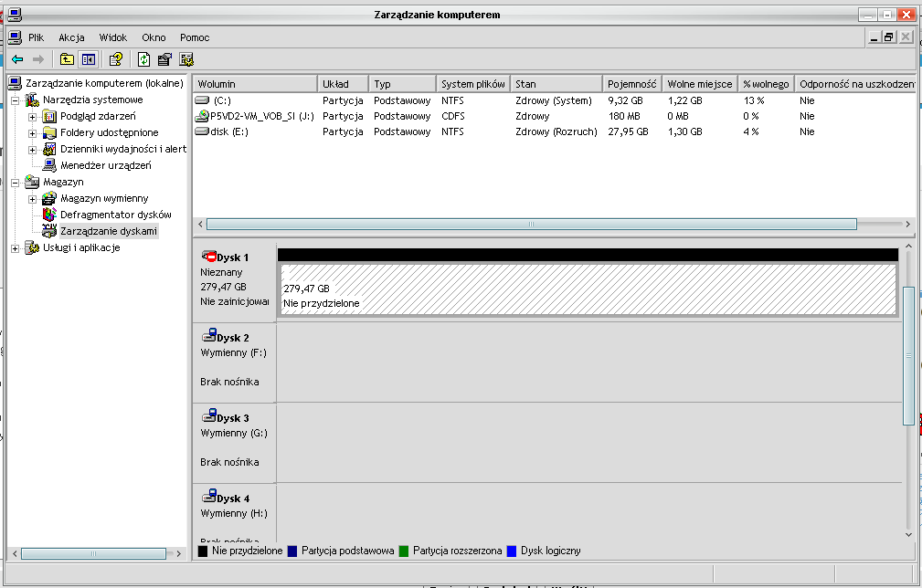922x588 pixels.
Task: Click the Foldery udostępnione folder icon
Action: tap(49, 132)
